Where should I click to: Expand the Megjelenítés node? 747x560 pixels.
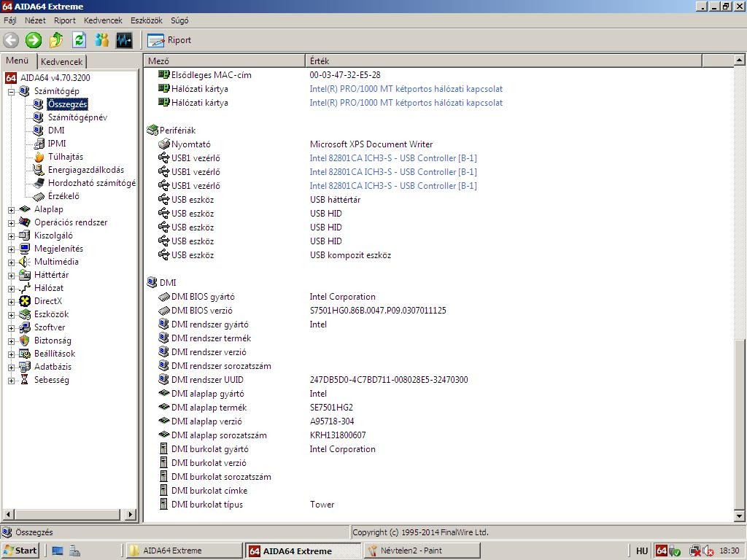coord(12,249)
